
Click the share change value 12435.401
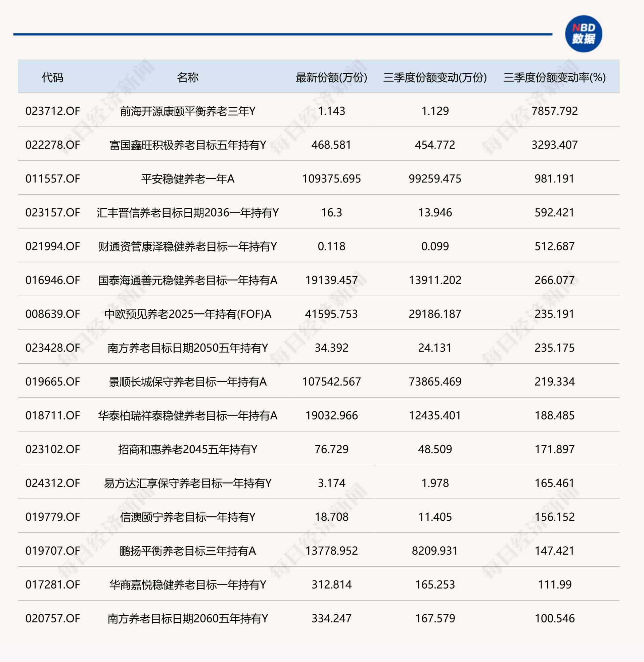pyautogui.click(x=435, y=415)
